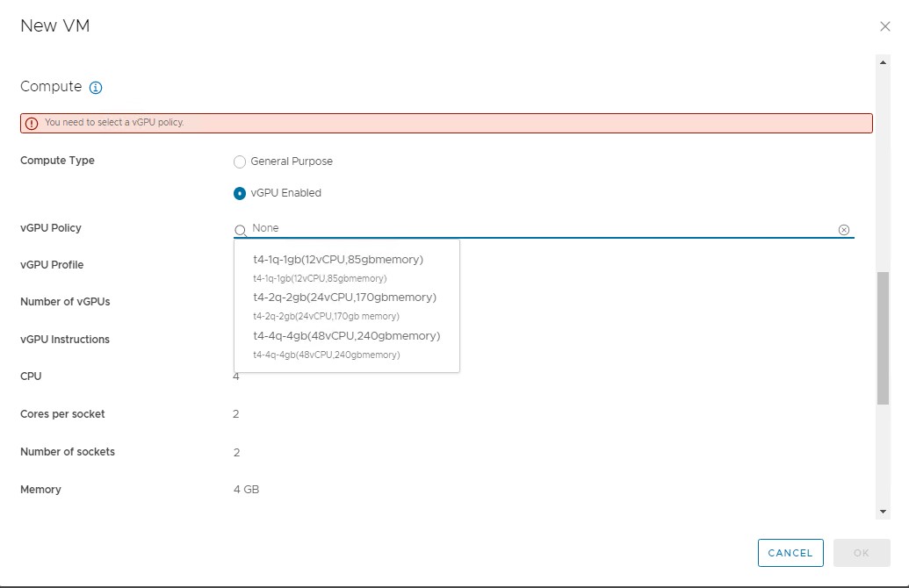Image resolution: width=909 pixels, height=588 pixels.
Task: Close the New VM dialog
Action: pyautogui.click(x=885, y=25)
